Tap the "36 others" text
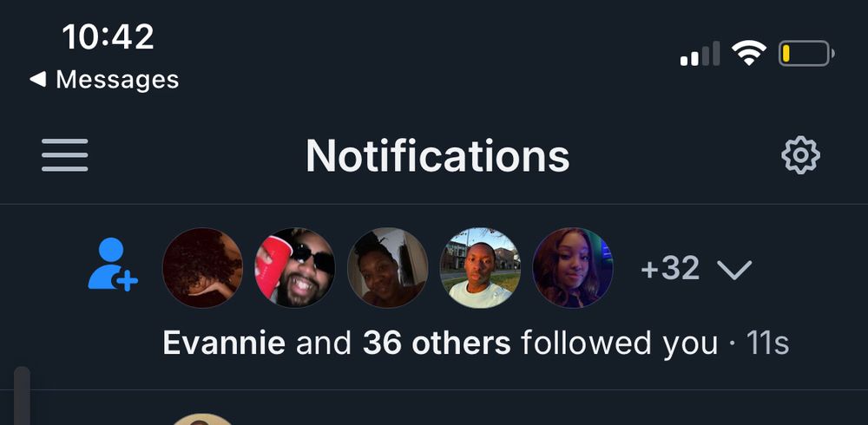The image size is (868, 425). pos(437,343)
